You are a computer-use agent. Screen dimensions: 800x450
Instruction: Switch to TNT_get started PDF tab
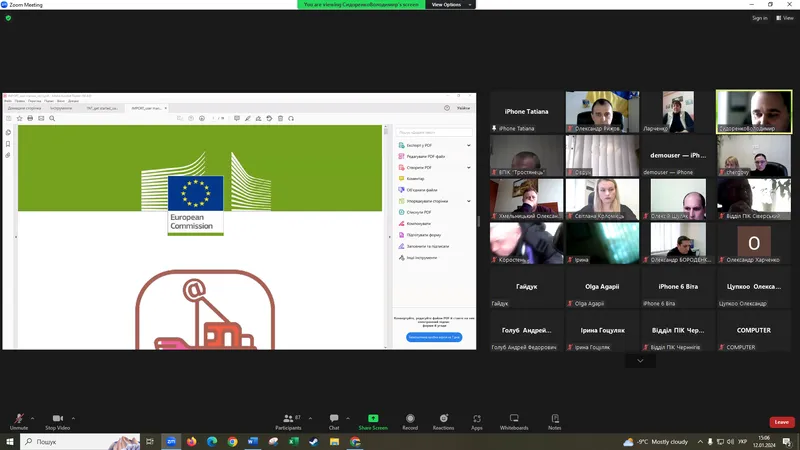(102, 108)
